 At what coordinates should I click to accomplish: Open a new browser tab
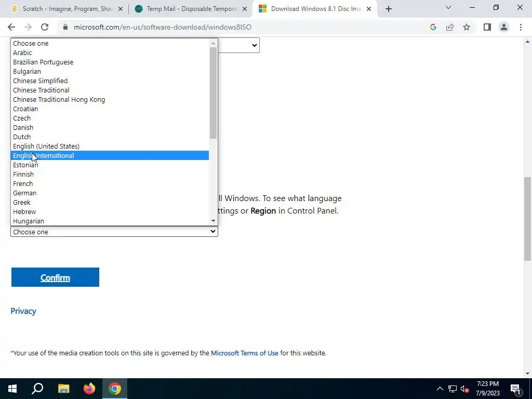389,9
